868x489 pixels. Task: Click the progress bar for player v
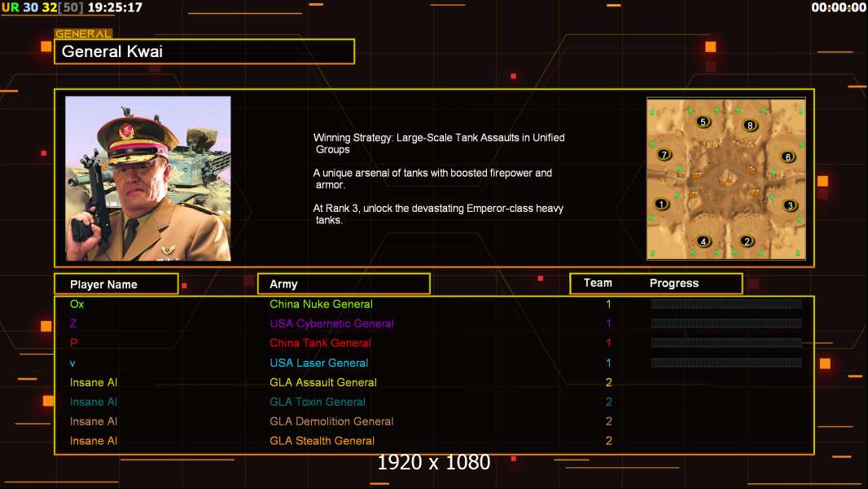click(x=726, y=363)
